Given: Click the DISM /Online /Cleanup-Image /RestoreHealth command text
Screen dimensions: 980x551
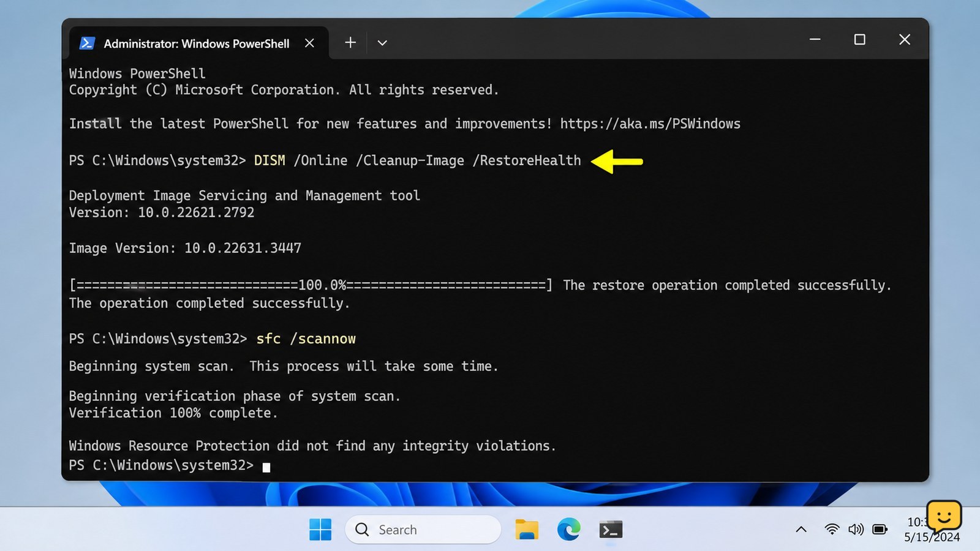Looking at the screenshot, I should pos(417,160).
